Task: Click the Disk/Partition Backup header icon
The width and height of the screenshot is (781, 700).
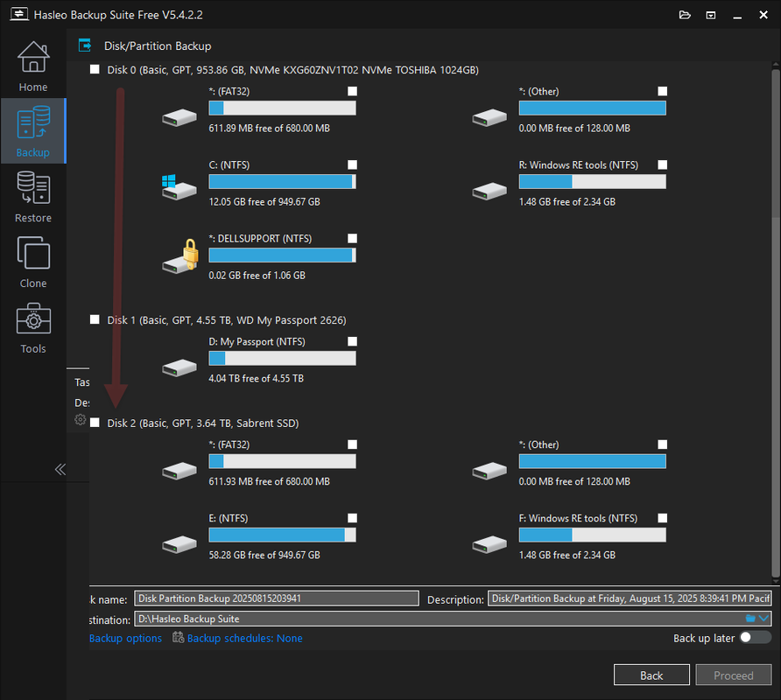Action: 85,45
